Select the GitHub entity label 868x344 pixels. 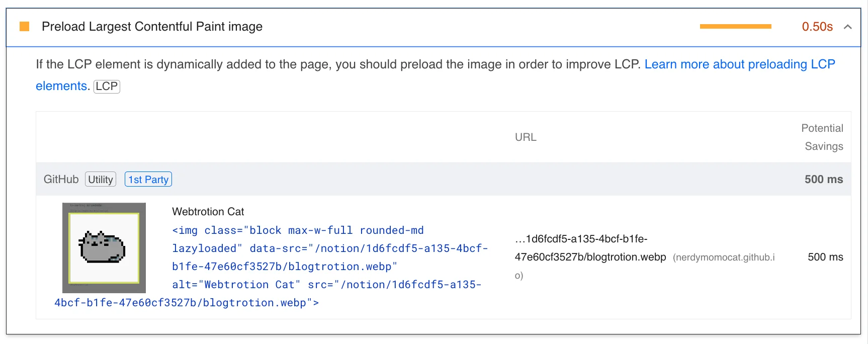coord(61,180)
